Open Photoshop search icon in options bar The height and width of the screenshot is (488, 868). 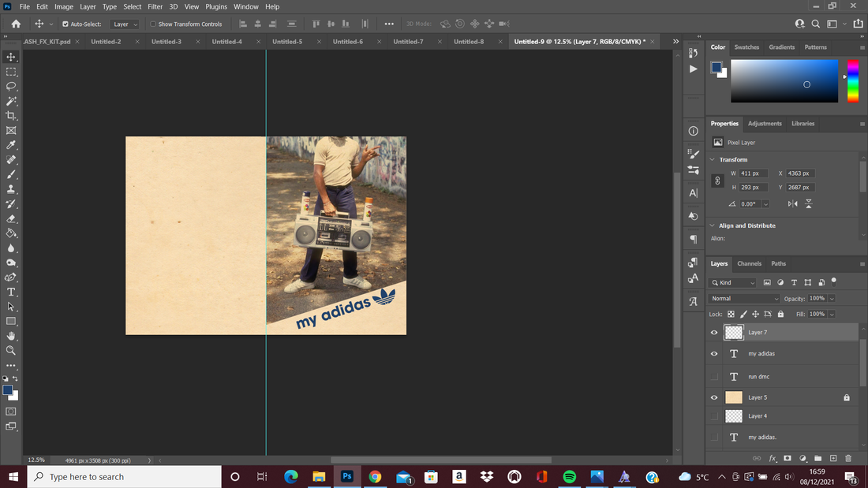click(815, 24)
